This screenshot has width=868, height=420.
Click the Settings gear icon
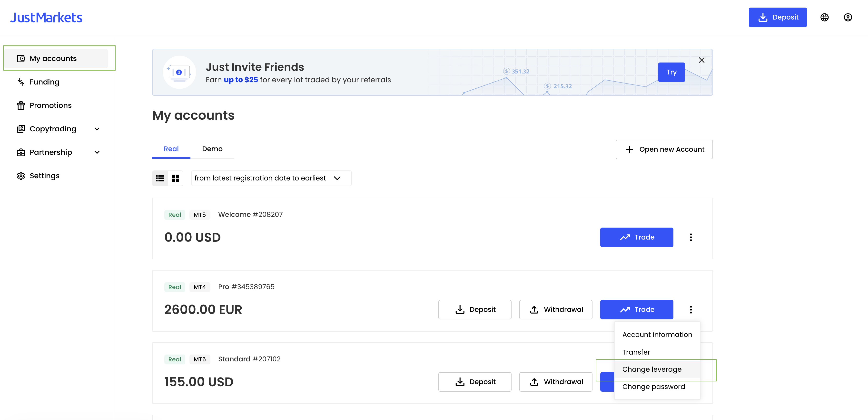(x=21, y=176)
